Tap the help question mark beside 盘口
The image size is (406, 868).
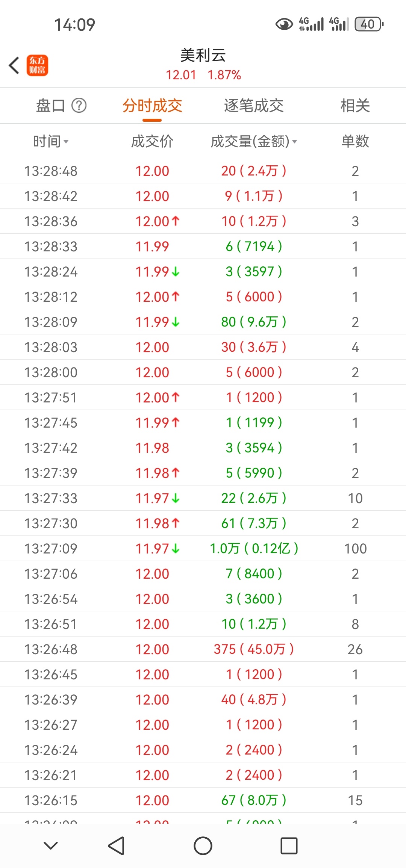[x=79, y=106]
